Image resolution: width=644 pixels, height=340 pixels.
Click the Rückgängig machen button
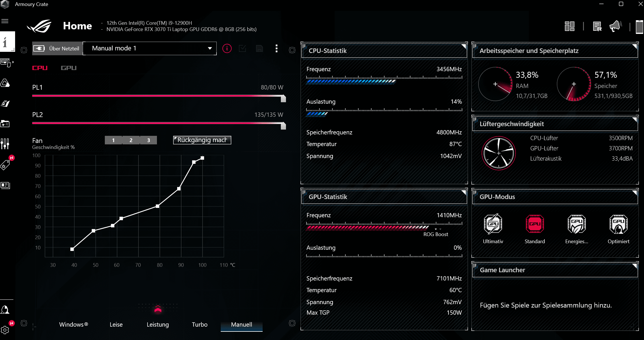click(202, 140)
